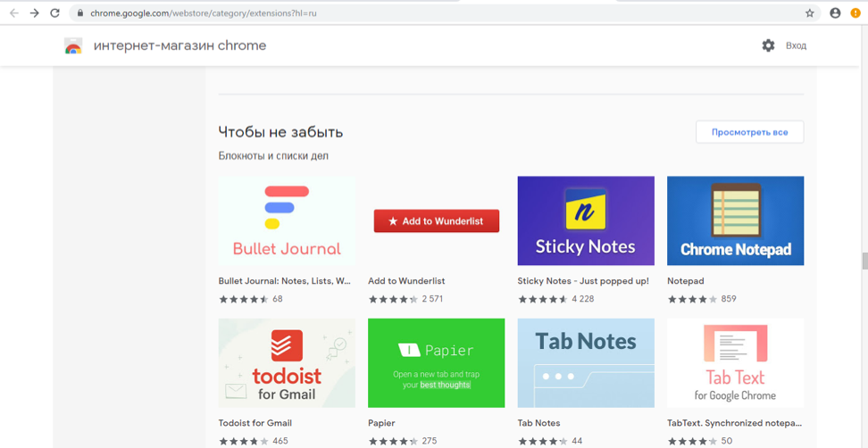Select the Sticky Notes extension thumbnail
Screen dimensions: 868x448
coord(586,220)
